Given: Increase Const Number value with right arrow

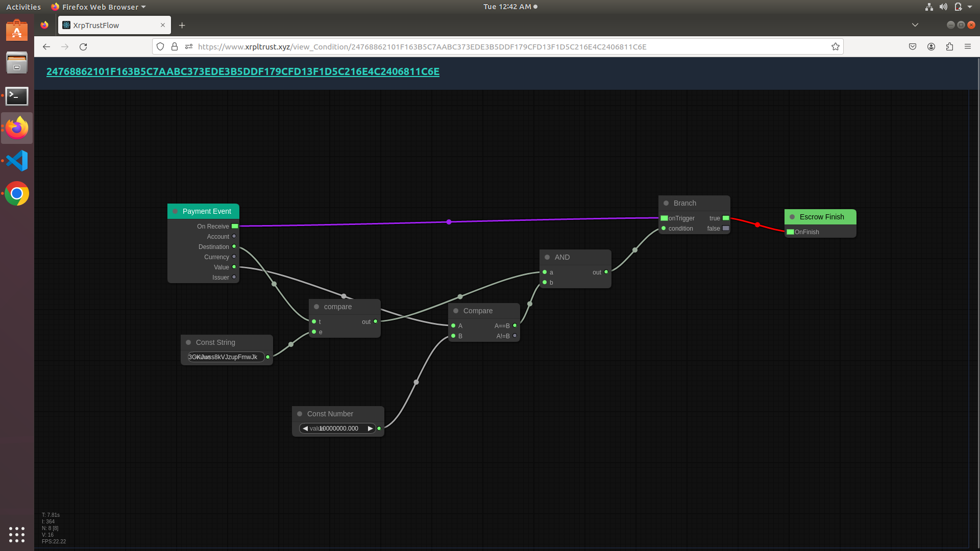Looking at the screenshot, I should click(x=370, y=429).
